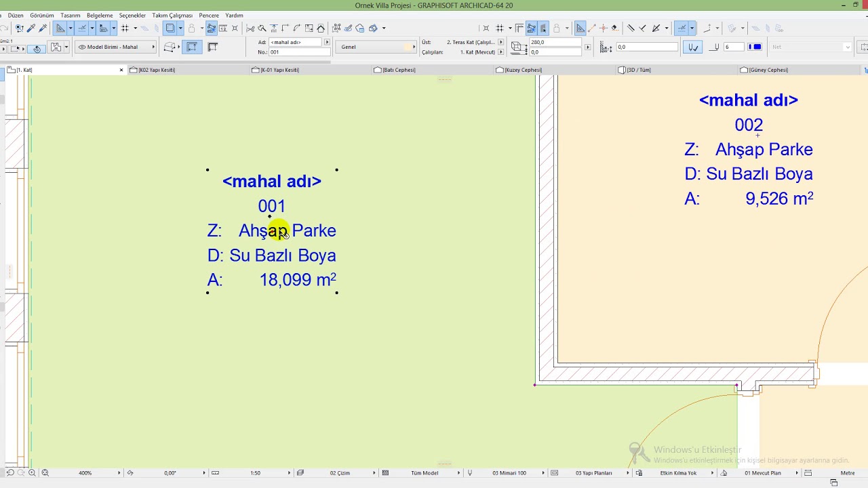This screenshot has width=868, height=488.
Task: Select the angle bisector constraint icon
Action: [x=656, y=28]
